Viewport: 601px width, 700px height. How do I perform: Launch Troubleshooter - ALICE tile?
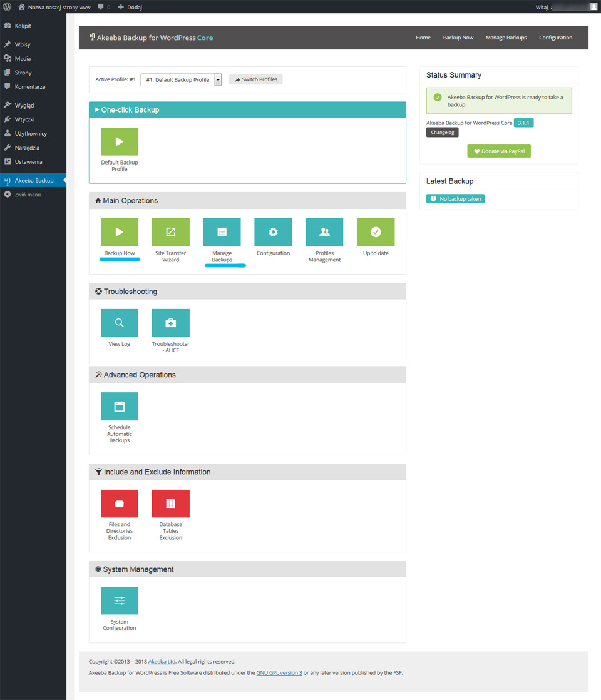[171, 323]
